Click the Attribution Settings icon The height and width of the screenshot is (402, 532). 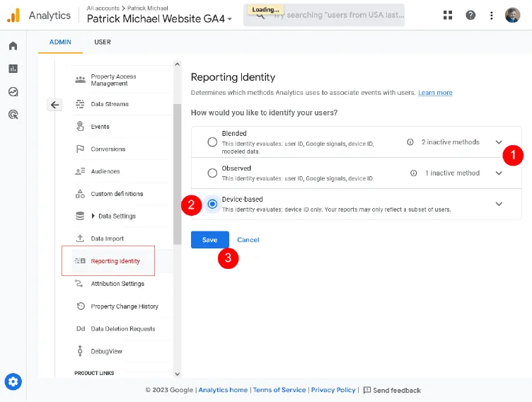tap(79, 283)
